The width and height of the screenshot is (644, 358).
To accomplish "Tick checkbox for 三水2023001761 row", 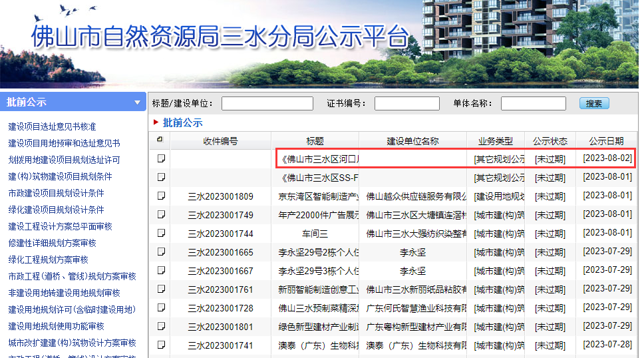I will point(162,289).
